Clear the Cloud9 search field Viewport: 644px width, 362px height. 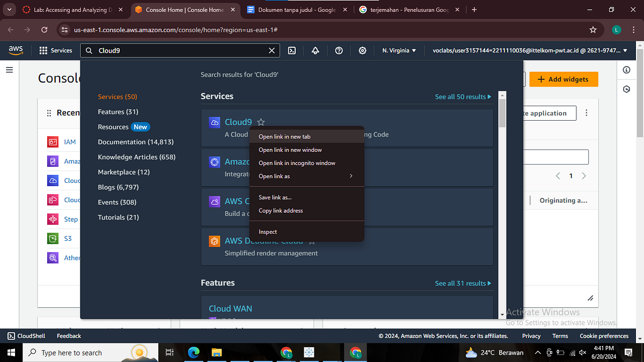pos(272,50)
